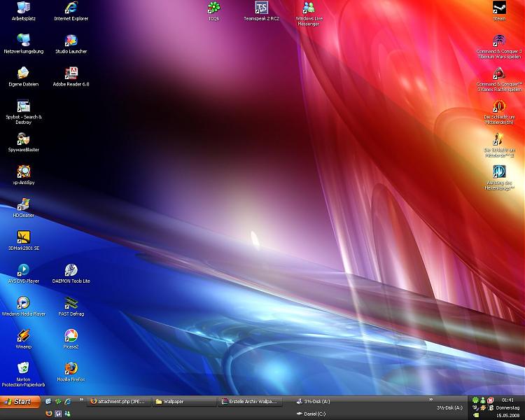
Task: Click the Start button
Action: click(x=18, y=402)
